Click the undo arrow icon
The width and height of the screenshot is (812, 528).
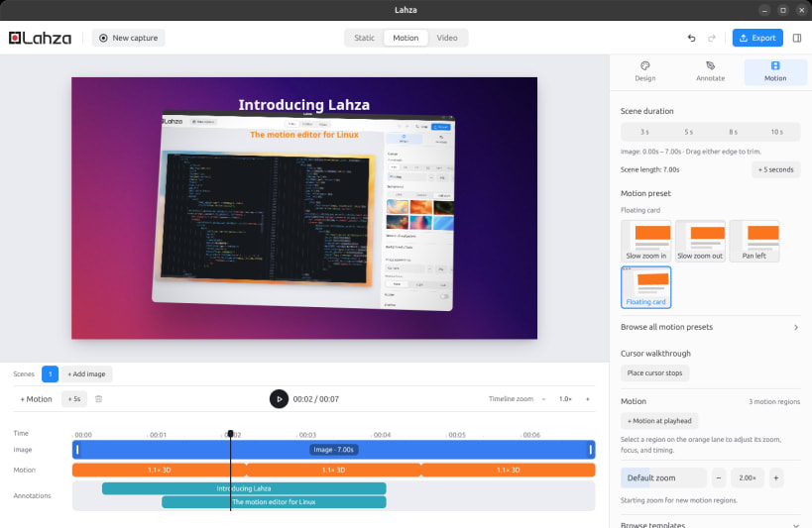pyautogui.click(x=691, y=38)
